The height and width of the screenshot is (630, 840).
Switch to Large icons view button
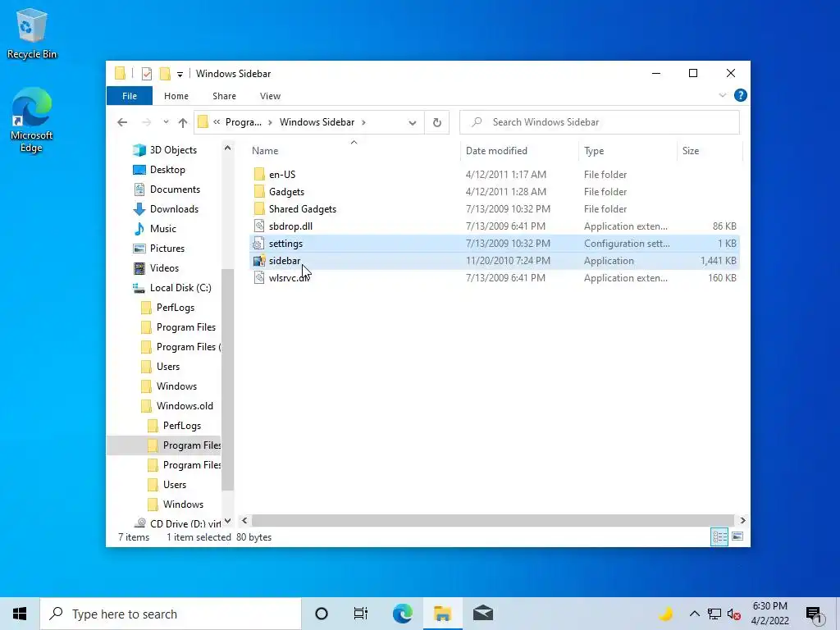coord(737,536)
